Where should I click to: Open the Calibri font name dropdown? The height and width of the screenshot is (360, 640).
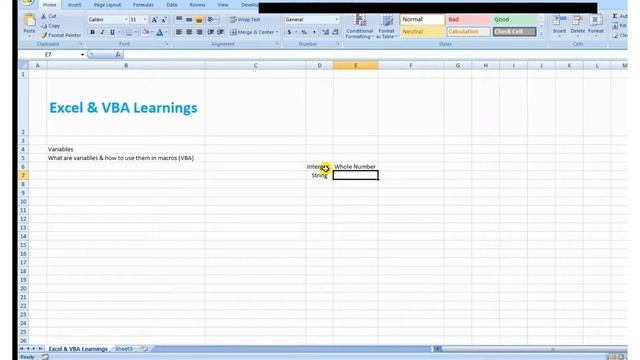pyautogui.click(x=126, y=20)
